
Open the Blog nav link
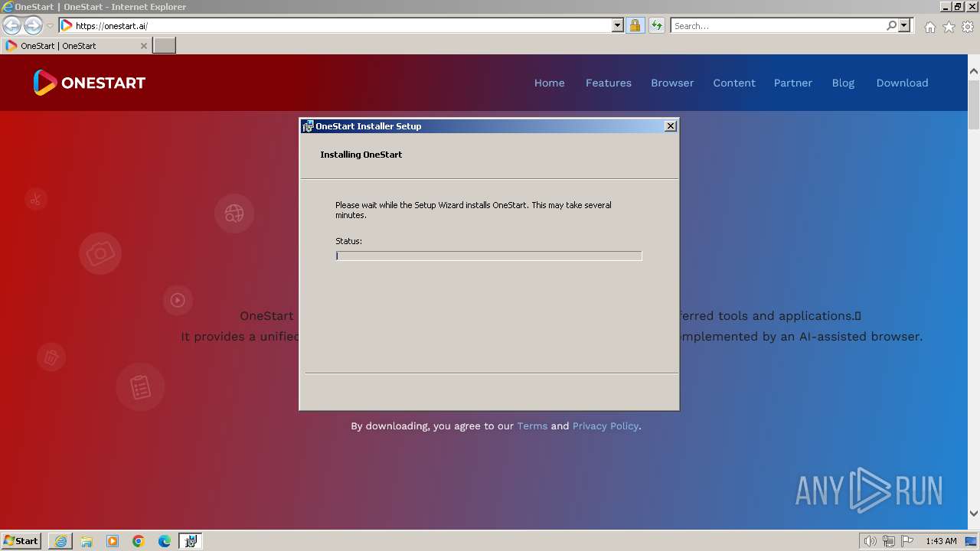tap(843, 83)
